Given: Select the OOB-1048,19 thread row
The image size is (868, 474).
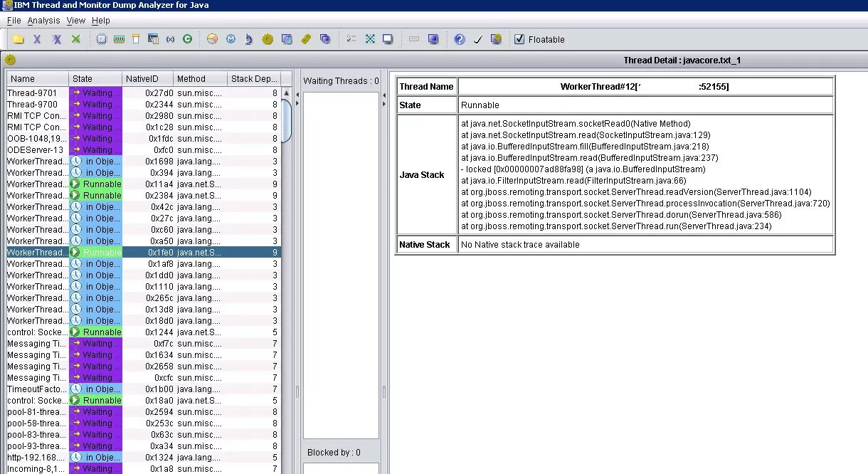Looking at the screenshot, I should (144, 138).
